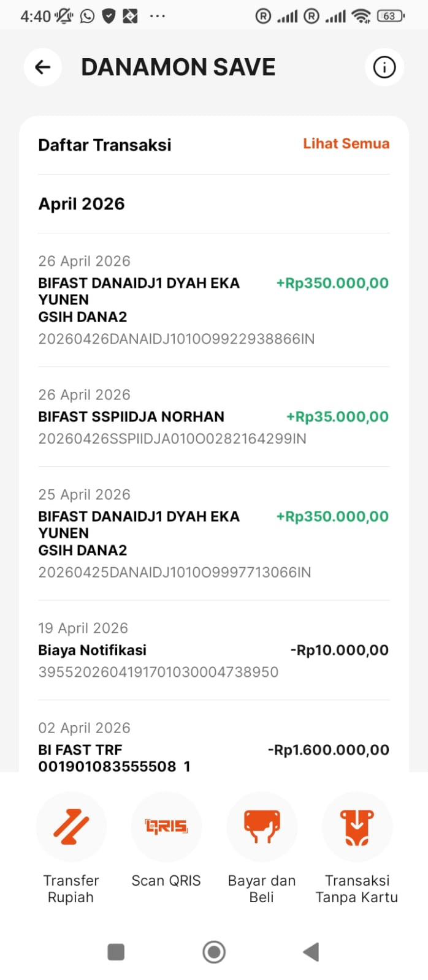Open 25 April DANAIDJ1 Rp350.000 transaction
Viewport: 428px width, 980px height.
pyautogui.click(x=213, y=533)
